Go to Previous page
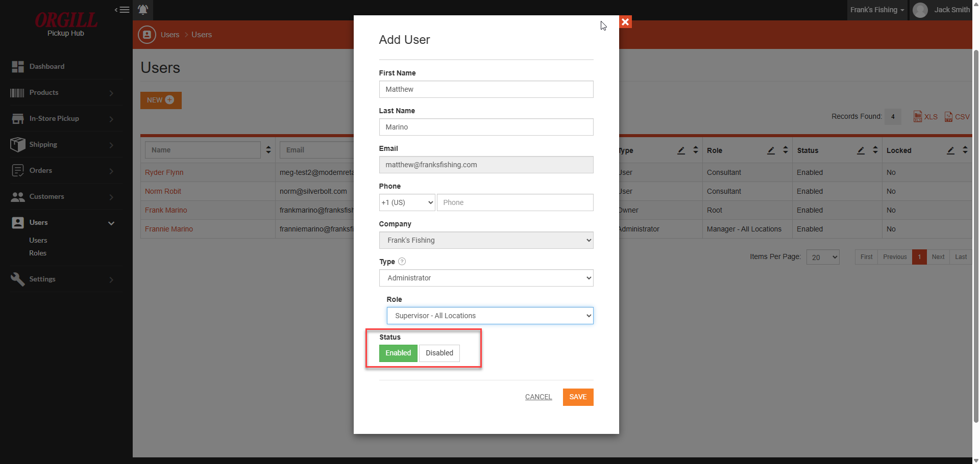This screenshot has width=980, height=464. click(x=895, y=257)
